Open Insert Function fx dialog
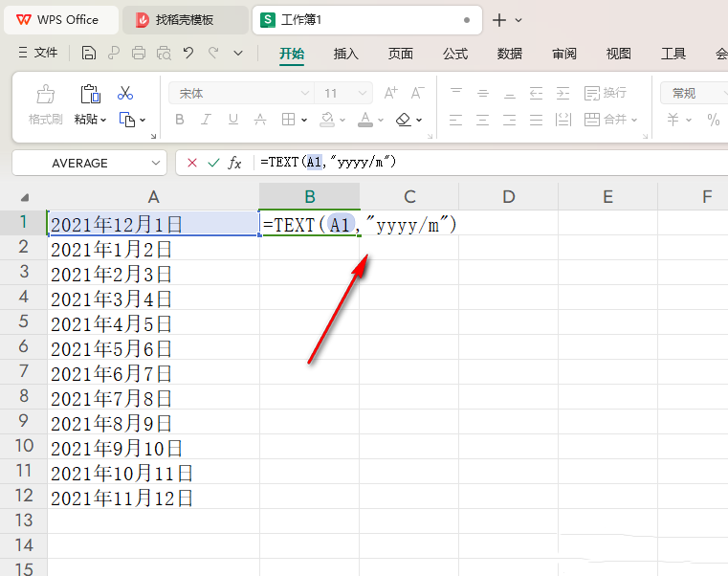The width and height of the screenshot is (728, 576). [x=235, y=163]
